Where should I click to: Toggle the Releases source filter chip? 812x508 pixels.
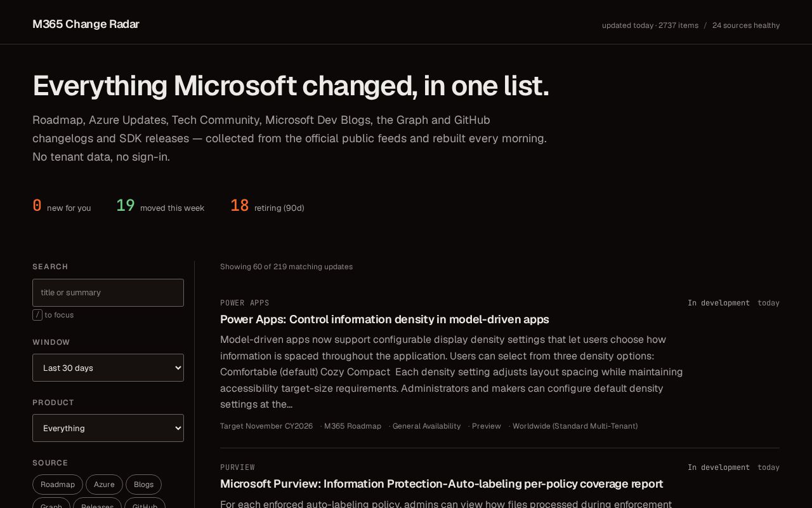tap(97, 503)
